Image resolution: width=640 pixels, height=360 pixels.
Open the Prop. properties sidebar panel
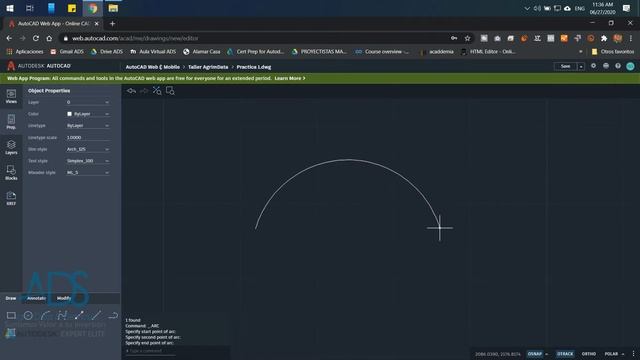[x=11, y=122]
